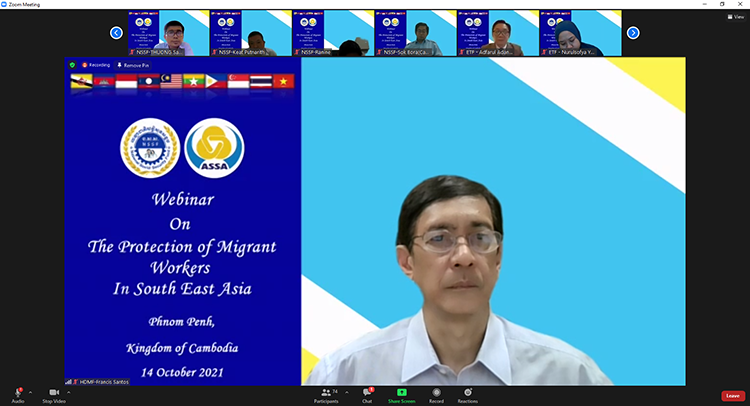
Task: Click the Recording indicator
Action: 96,65
